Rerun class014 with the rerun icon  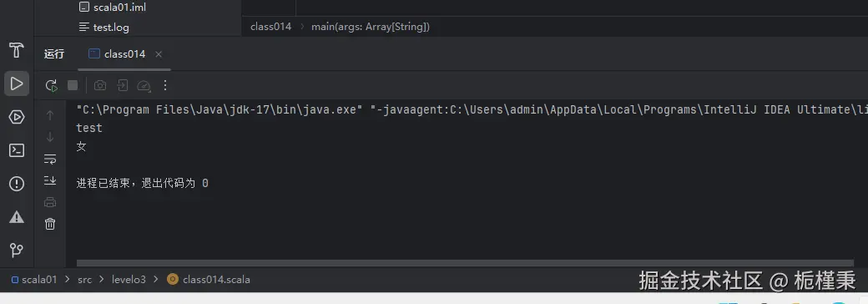(x=51, y=85)
